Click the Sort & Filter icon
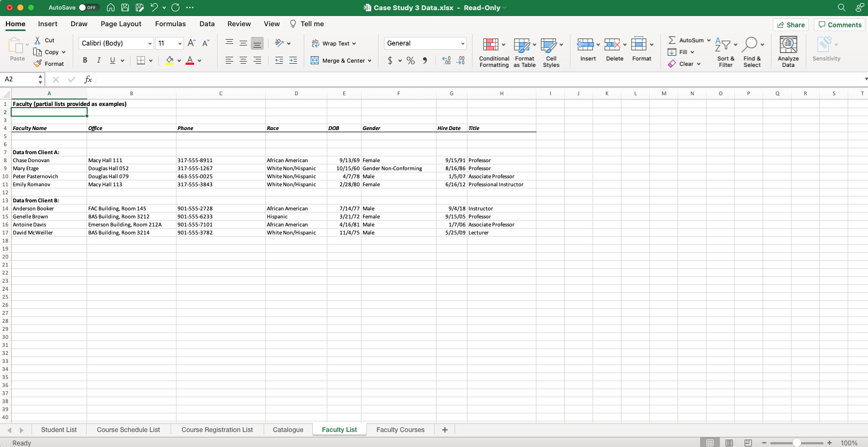Image resolution: width=868 pixels, height=447 pixels. pyautogui.click(x=723, y=44)
